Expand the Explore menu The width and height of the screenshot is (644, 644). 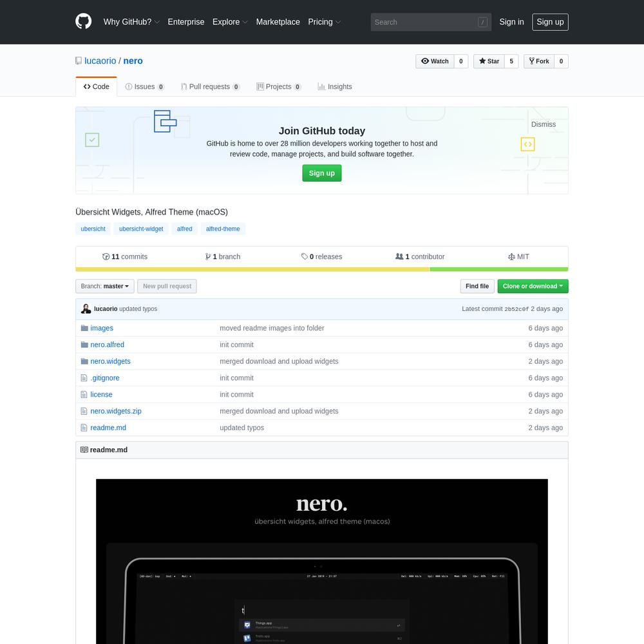point(230,22)
